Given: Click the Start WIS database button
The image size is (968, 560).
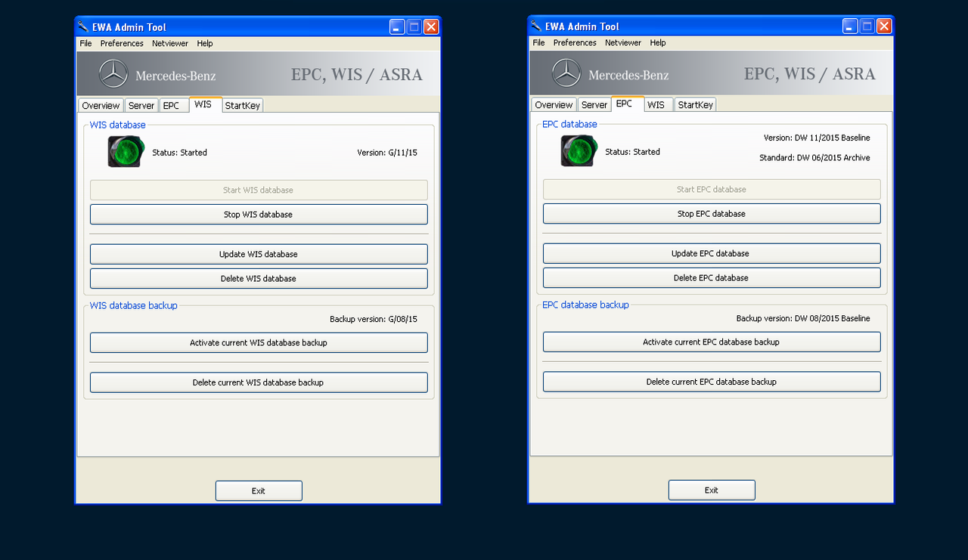Looking at the screenshot, I should [259, 190].
